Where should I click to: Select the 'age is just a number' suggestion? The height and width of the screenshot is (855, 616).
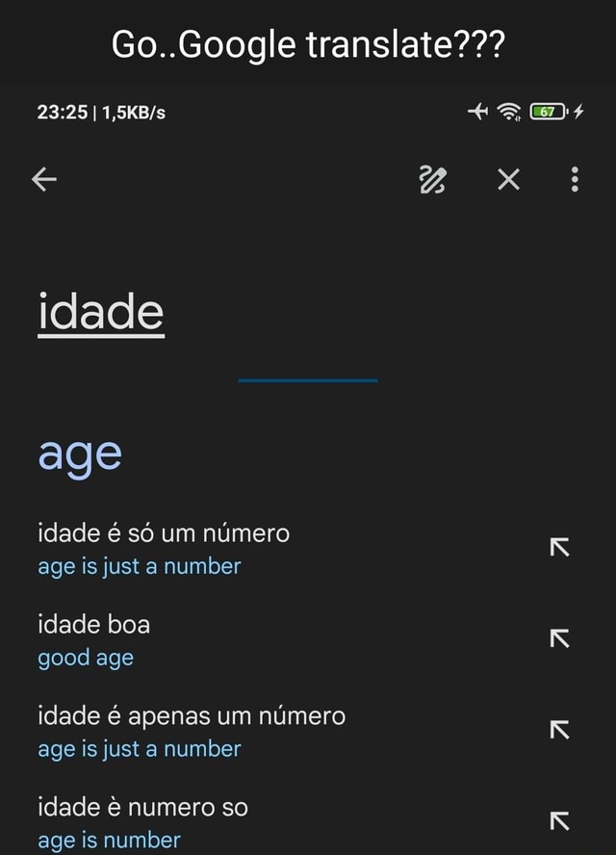(138, 566)
